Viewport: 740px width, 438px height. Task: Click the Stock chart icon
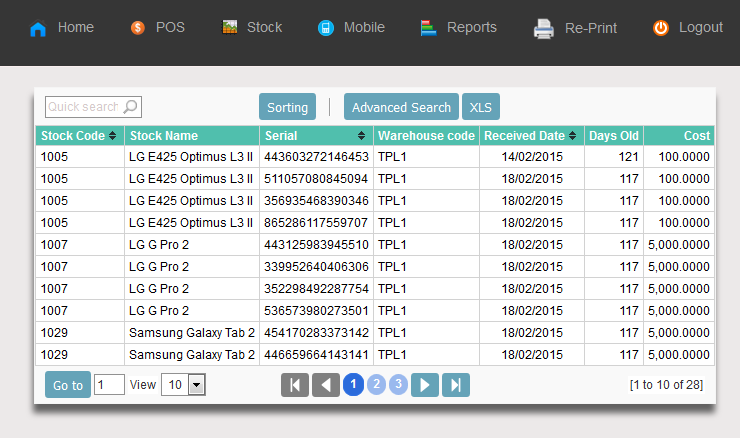(230, 28)
